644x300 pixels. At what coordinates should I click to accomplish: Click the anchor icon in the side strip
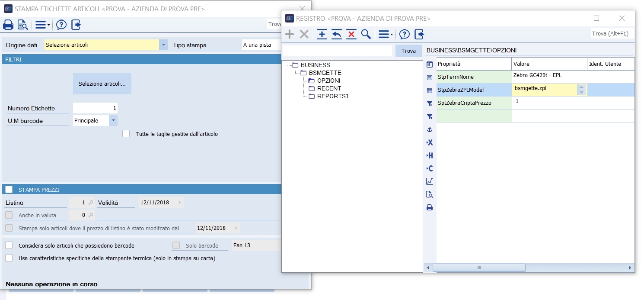[430, 129]
